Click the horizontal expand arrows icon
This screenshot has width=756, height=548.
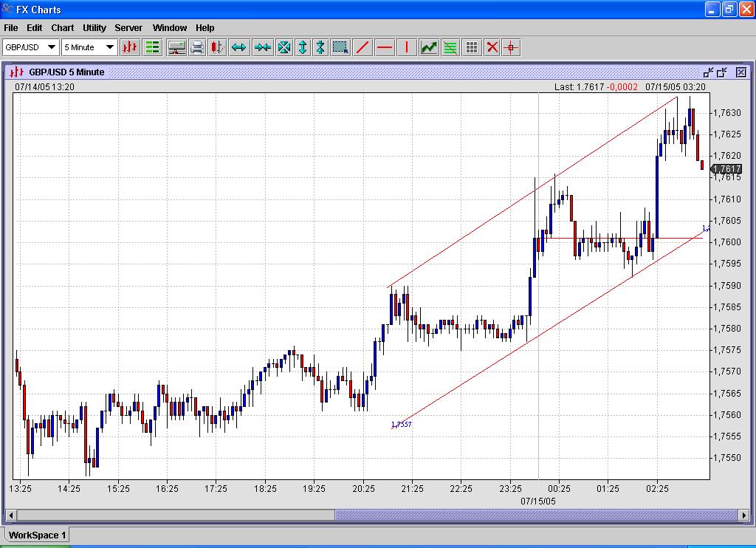(x=238, y=47)
